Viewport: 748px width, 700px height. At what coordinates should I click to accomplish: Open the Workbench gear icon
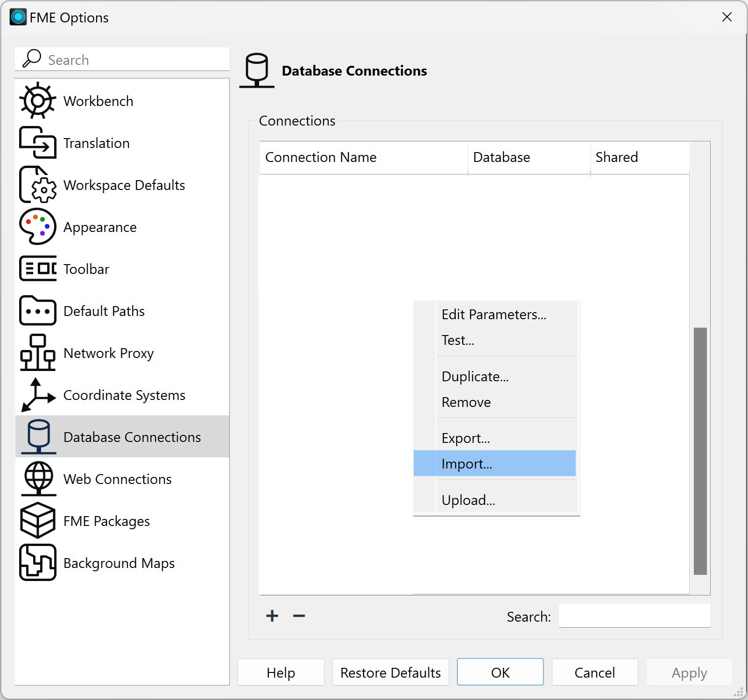pyautogui.click(x=37, y=101)
